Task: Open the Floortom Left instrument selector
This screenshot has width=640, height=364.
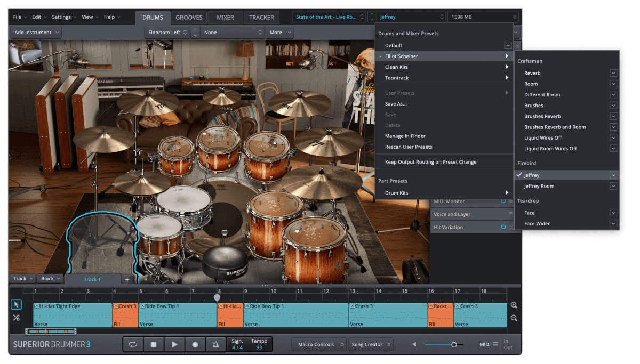Action: coord(167,33)
